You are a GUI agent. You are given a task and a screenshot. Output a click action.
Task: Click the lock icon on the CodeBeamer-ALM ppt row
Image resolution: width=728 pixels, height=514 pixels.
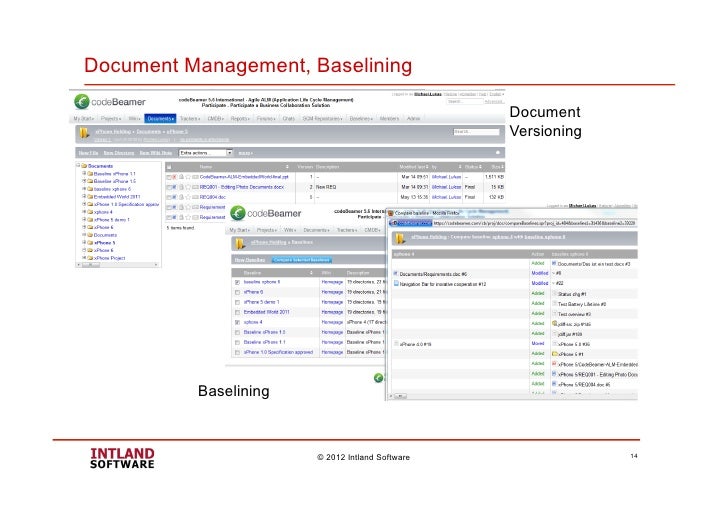182,177
